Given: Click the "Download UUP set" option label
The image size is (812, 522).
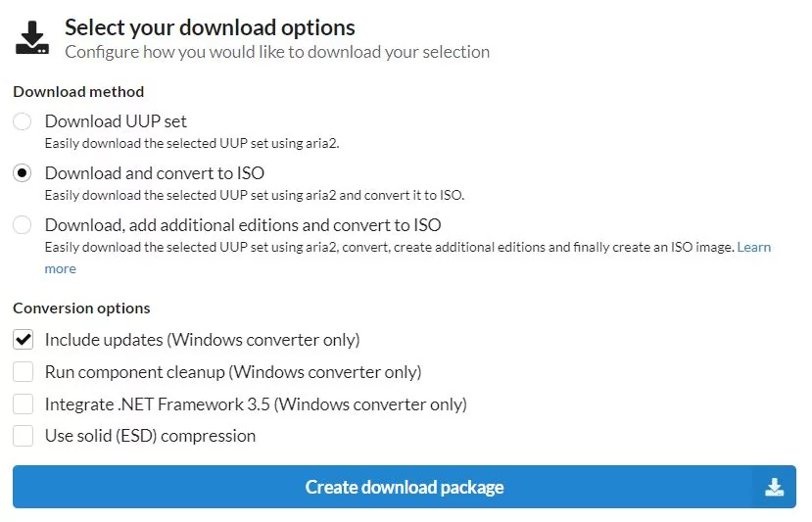Looking at the screenshot, I should 116,121.
